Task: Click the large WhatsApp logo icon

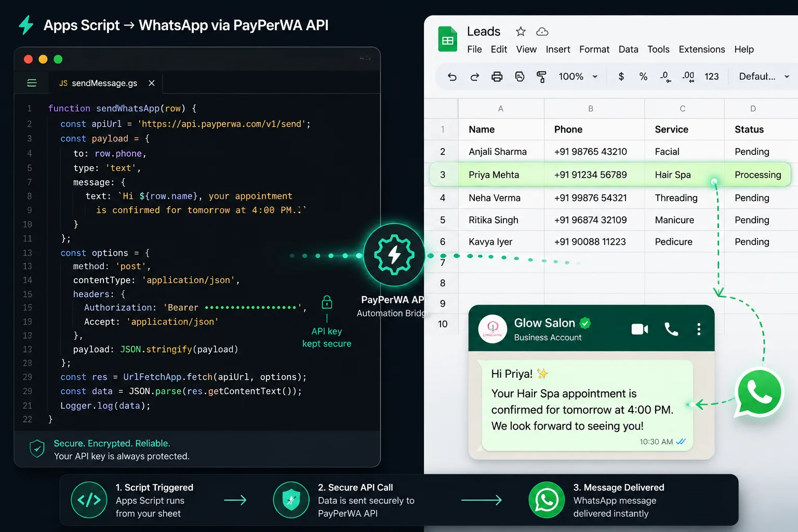Action: click(x=760, y=393)
